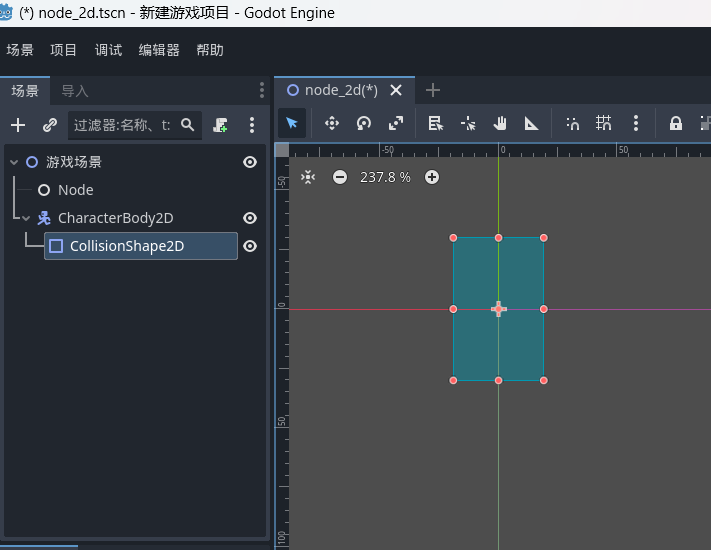Image resolution: width=711 pixels, height=550 pixels.
Task: Pick the Pan mode hand tool
Action: pyautogui.click(x=500, y=123)
